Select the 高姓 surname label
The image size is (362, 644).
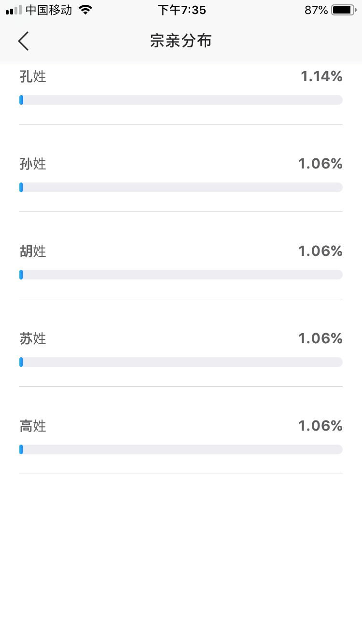(x=33, y=426)
